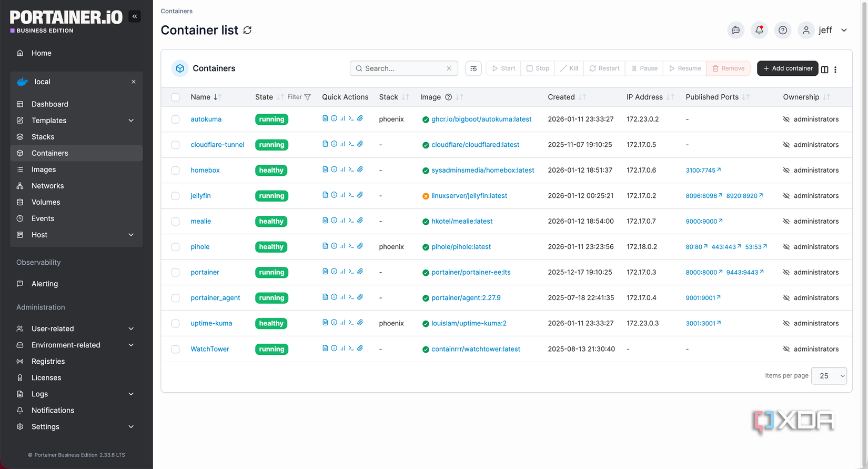
Task: Click the Image column help icon
Action: click(x=449, y=97)
